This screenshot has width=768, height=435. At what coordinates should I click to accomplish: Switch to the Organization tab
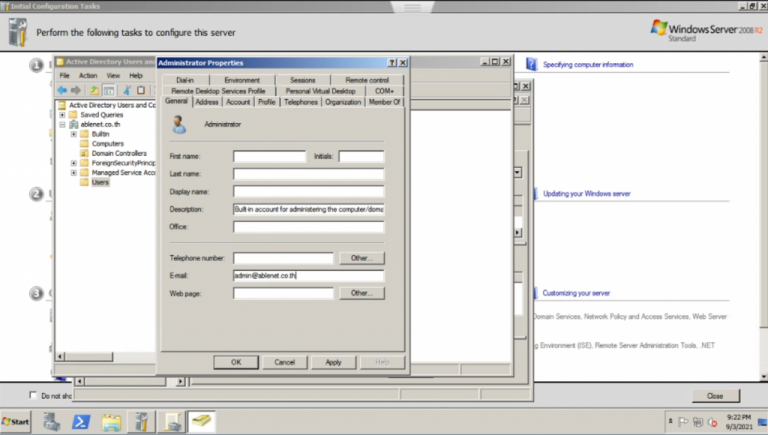click(343, 102)
